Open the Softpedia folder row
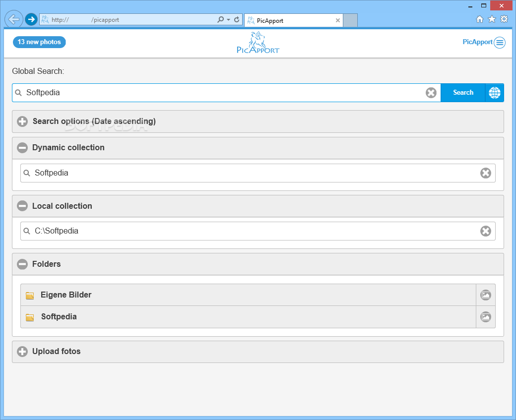The width and height of the screenshot is (516, 420). point(248,317)
